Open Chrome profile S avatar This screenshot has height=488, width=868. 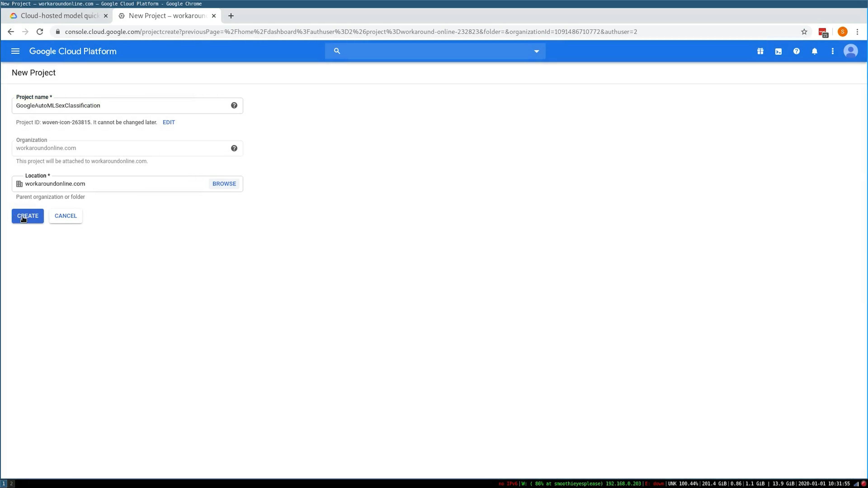click(842, 32)
